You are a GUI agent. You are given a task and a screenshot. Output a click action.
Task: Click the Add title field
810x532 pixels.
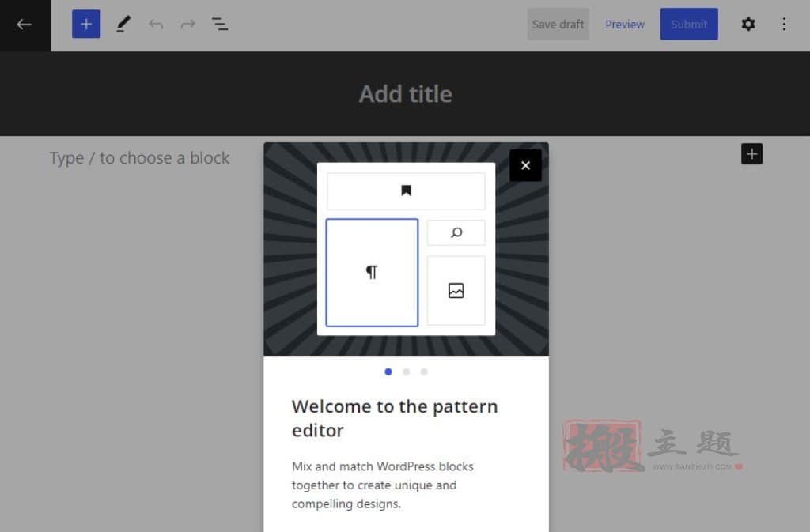coord(406,94)
